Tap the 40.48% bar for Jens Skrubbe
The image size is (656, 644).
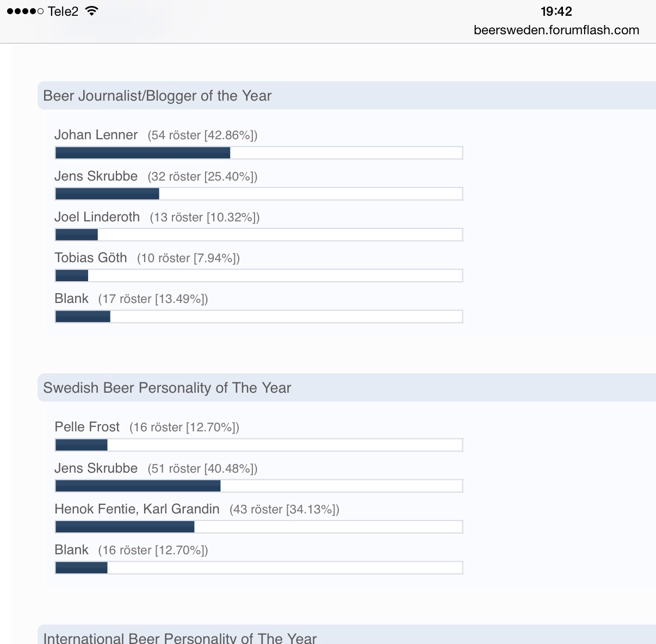(259, 486)
